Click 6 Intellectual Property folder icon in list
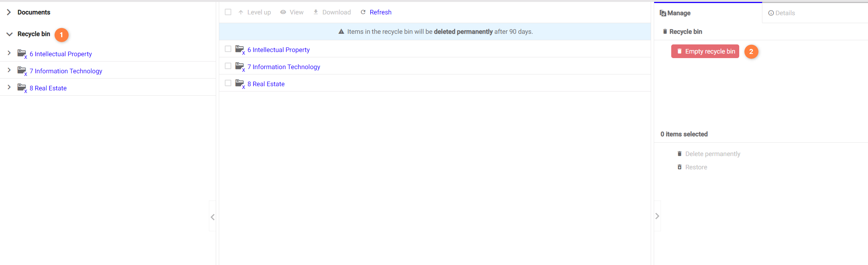This screenshot has height=265, width=868. coord(239,49)
